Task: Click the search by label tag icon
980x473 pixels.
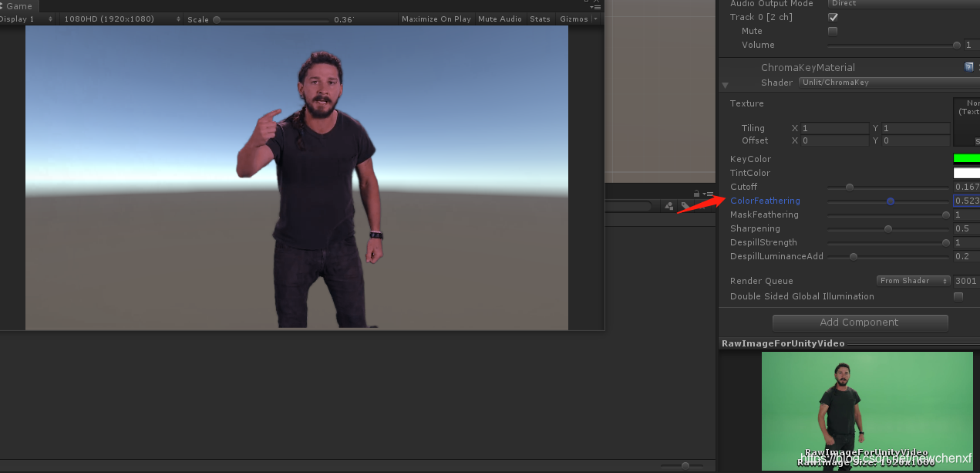Action: [685, 206]
